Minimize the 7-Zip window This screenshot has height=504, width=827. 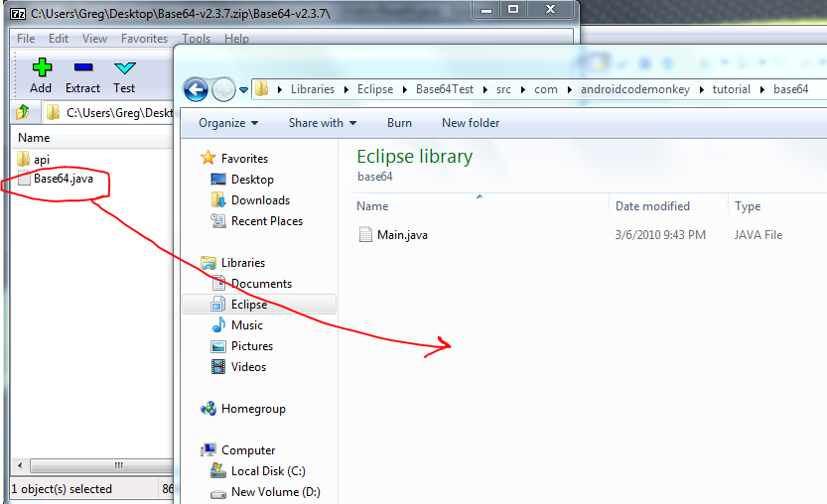click(x=486, y=10)
